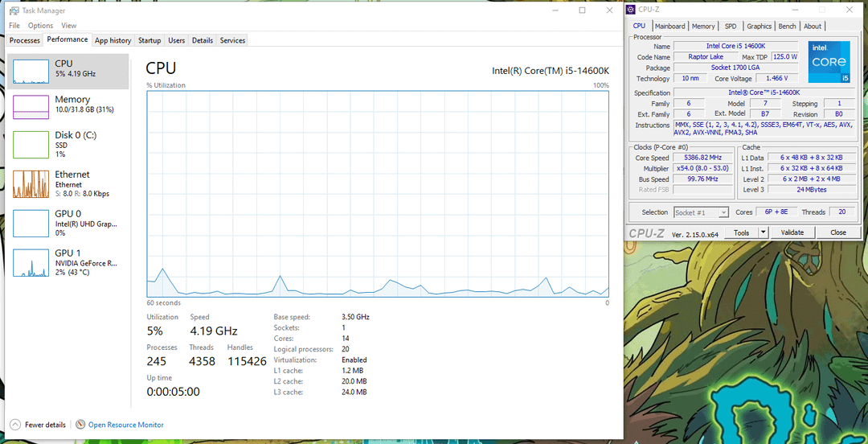
Task: Click the Code Name value 'Raptor Lake'
Action: pos(706,57)
